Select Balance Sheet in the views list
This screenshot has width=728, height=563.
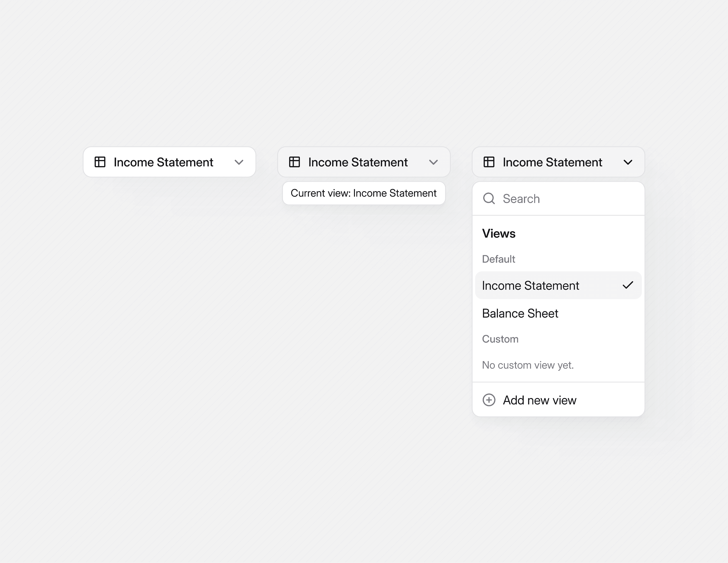click(x=520, y=313)
